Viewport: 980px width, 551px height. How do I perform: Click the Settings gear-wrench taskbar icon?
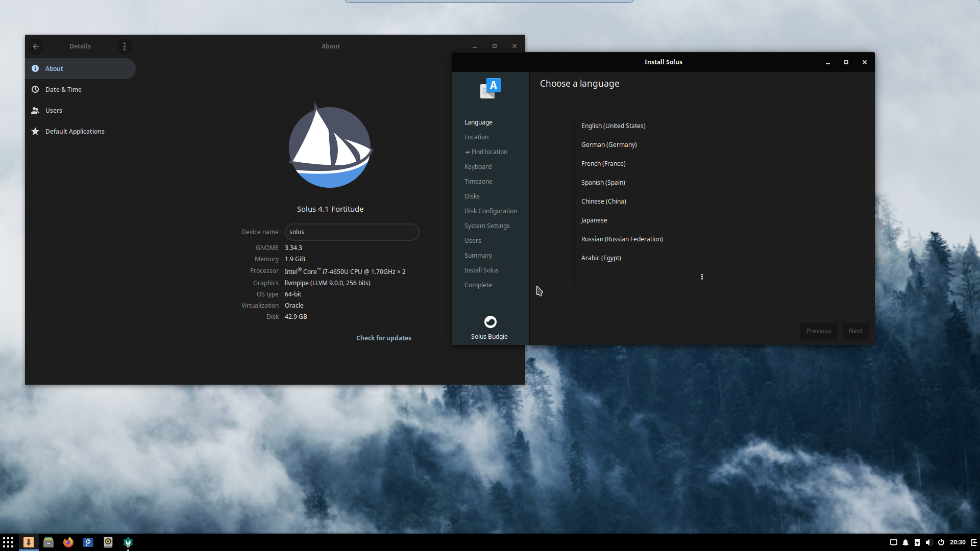128,542
